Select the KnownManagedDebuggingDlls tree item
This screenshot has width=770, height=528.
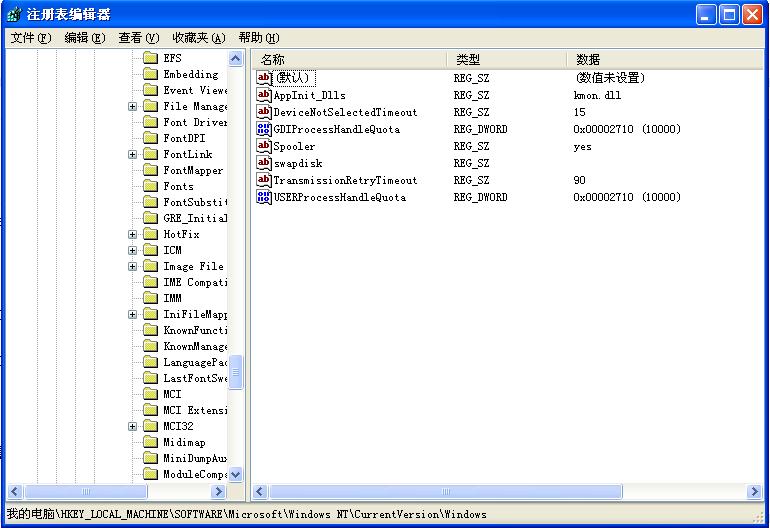point(195,346)
